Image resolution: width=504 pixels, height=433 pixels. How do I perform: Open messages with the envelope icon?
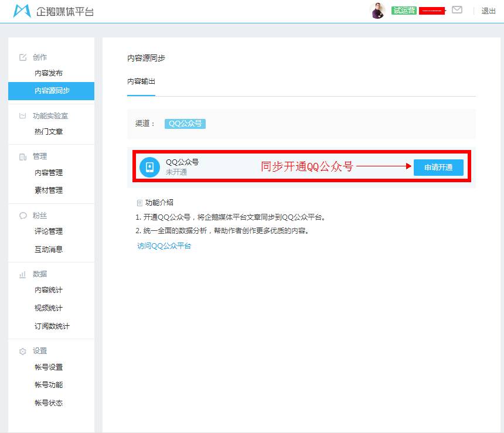coord(458,11)
